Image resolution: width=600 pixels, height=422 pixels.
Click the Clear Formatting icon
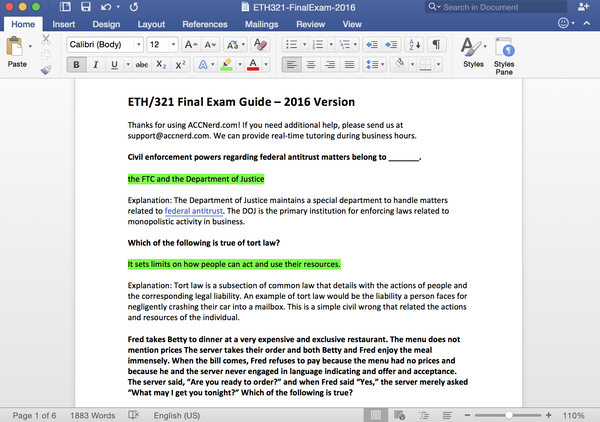(x=260, y=45)
